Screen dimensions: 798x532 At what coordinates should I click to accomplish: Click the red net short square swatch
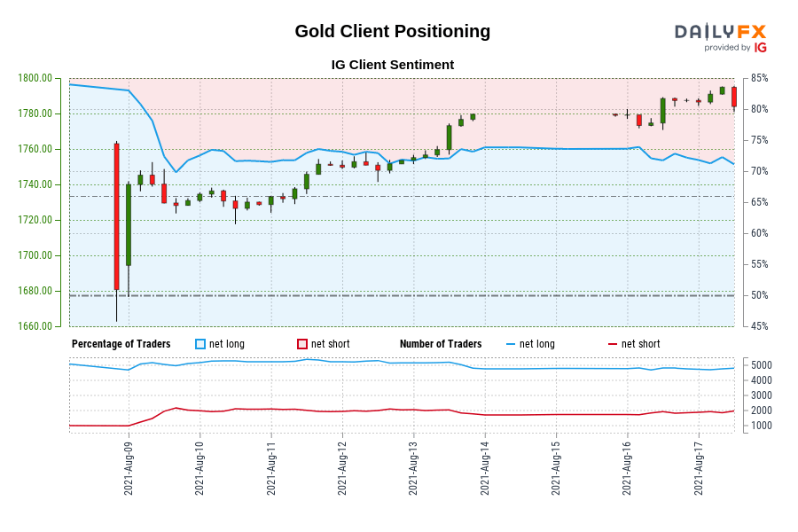click(x=302, y=344)
